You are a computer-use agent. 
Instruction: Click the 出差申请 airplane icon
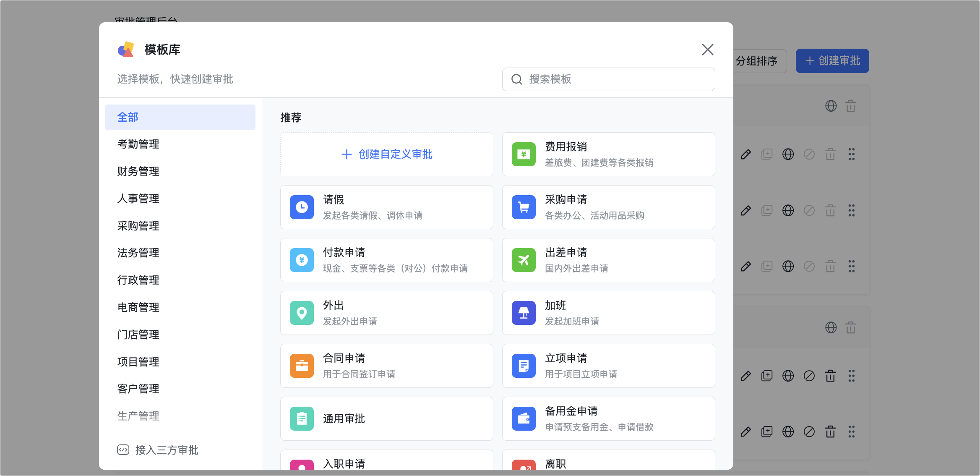(524, 260)
